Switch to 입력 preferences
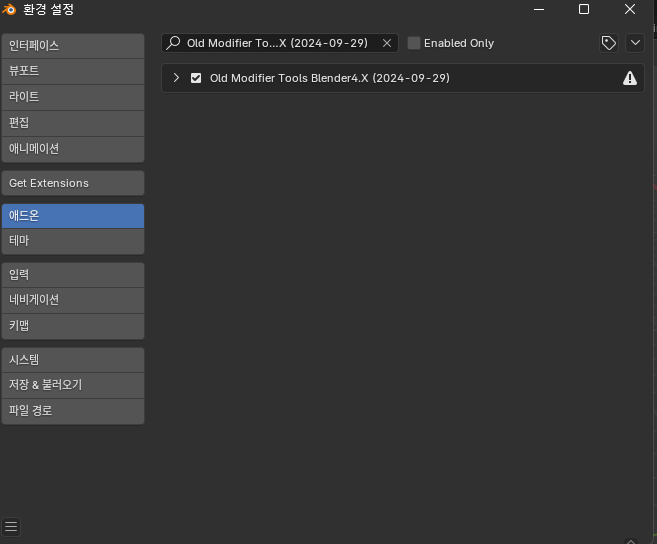This screenshot has height=544, width=657. [73, 275]
